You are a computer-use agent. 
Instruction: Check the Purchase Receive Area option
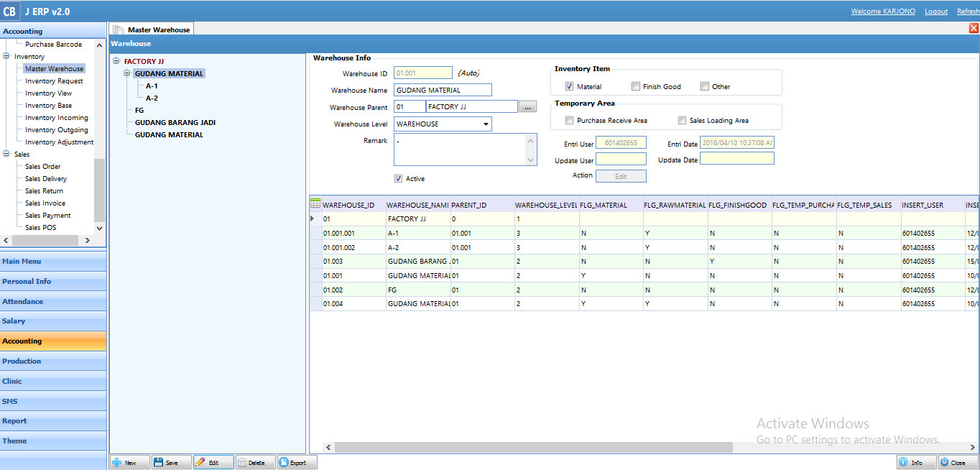pos(570,121)
